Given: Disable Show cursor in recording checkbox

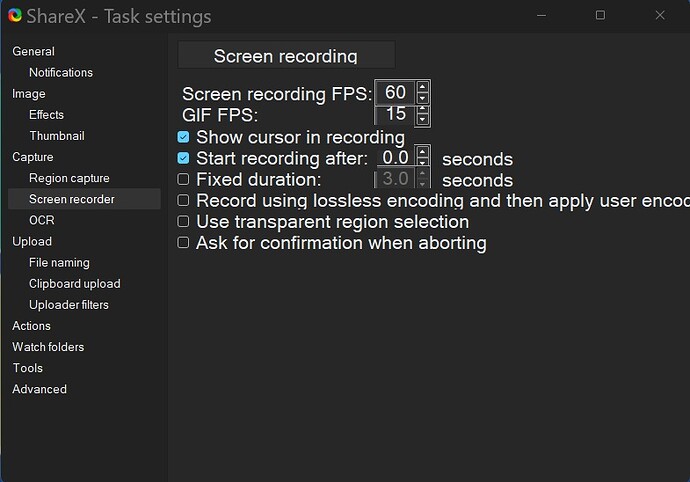Looking at the screenshot, I should click(x=184, y=137).
